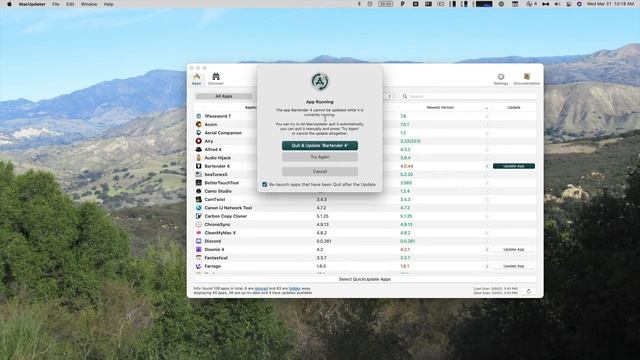Click the CamTwist app icon
Screen dimensions: 640x360
pyautogui.click(x=199, y=200)
